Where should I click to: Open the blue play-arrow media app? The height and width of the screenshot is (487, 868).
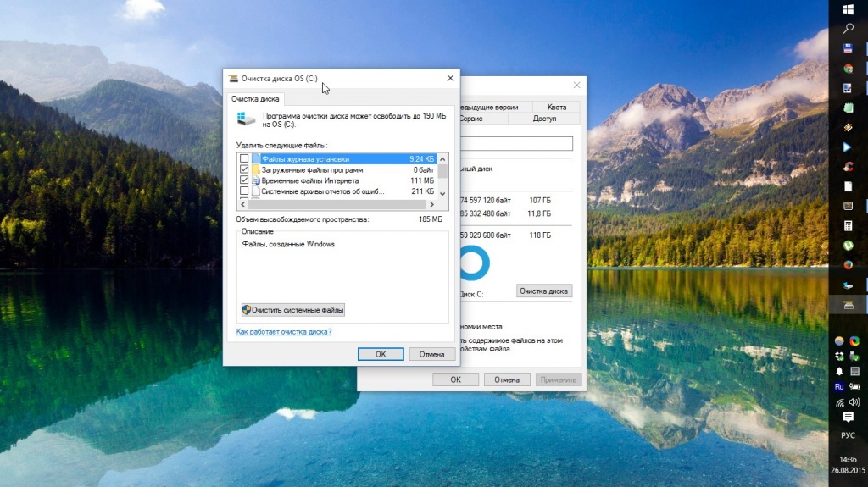click(x=848, y=147)
